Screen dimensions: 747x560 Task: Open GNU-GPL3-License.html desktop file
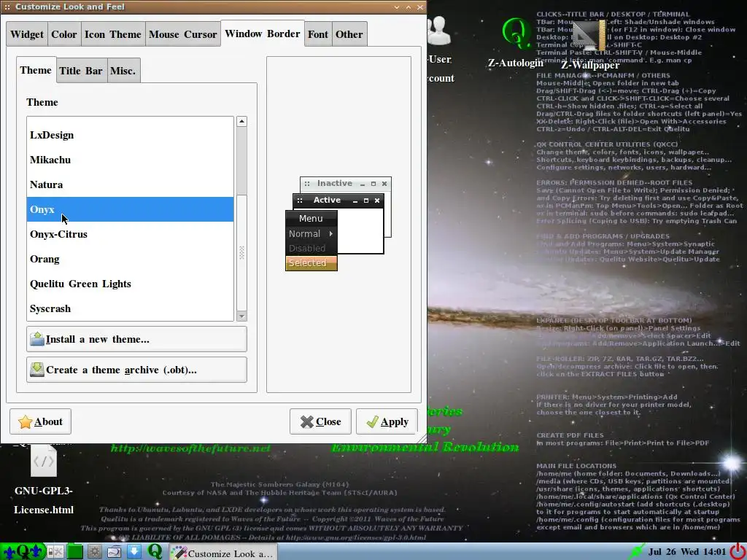point(44,480)
